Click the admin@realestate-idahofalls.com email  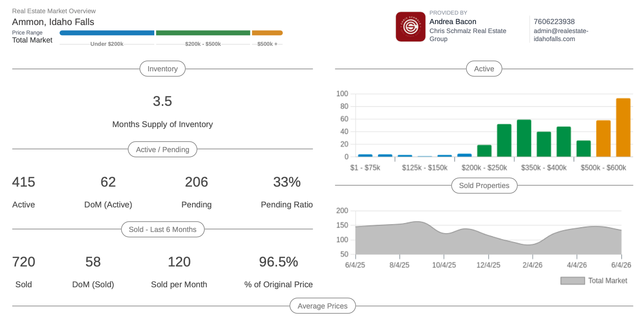561,35
